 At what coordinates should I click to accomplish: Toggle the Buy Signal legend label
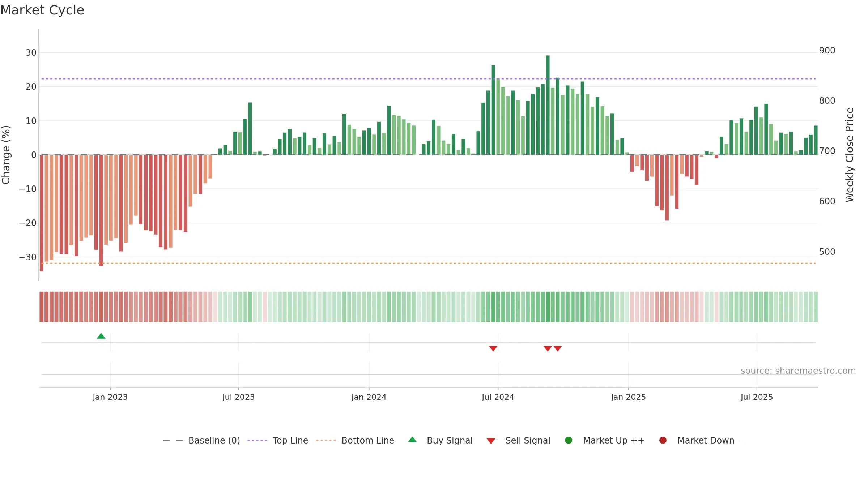click(450, 440)
